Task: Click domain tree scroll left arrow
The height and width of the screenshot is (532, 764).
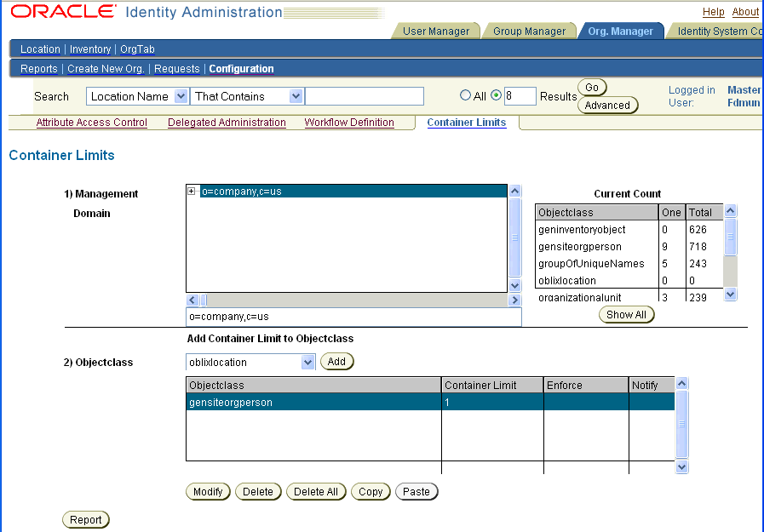Action: (x=192, y=300)
